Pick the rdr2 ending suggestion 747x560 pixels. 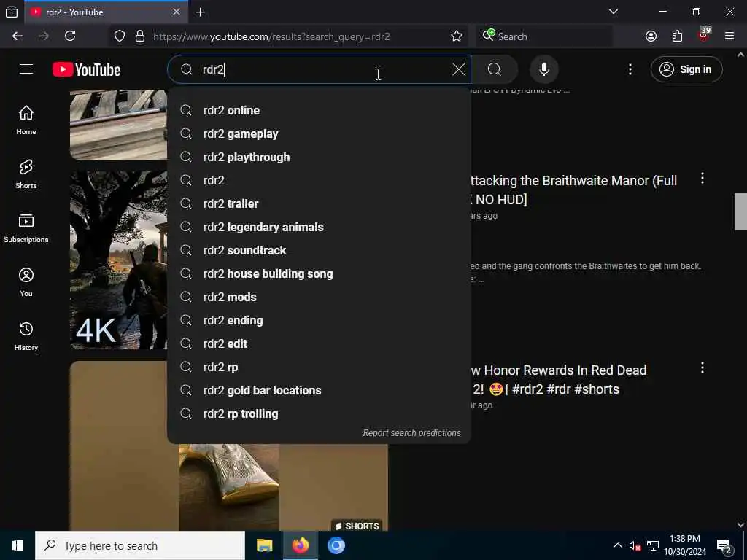[x=320, y=321]
